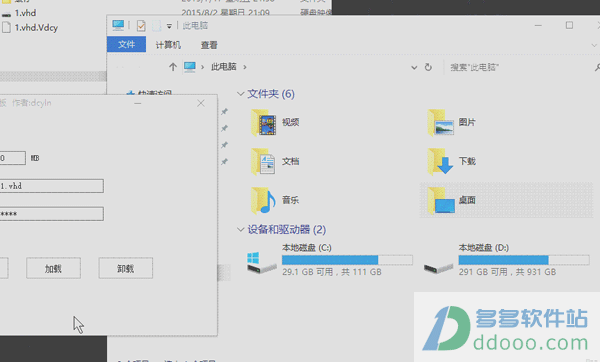Open the Downloads (下载) folder icon
This screenshot has height=362, width=600.
click(x=441, y=161)
